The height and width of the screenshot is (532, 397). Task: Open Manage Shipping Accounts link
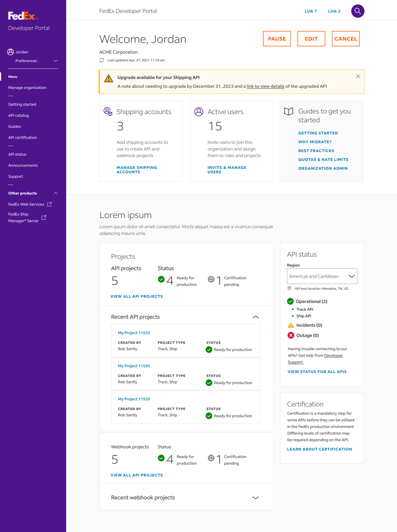tap(137, 170)
